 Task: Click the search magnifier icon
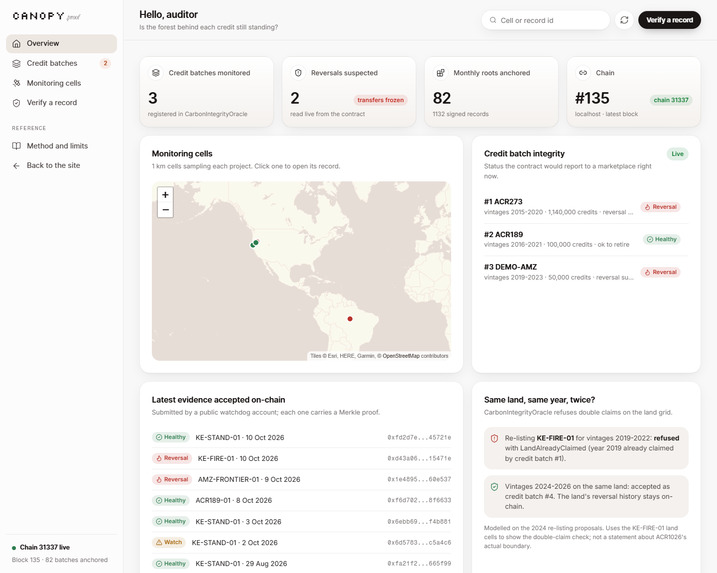tap(493, 20)
